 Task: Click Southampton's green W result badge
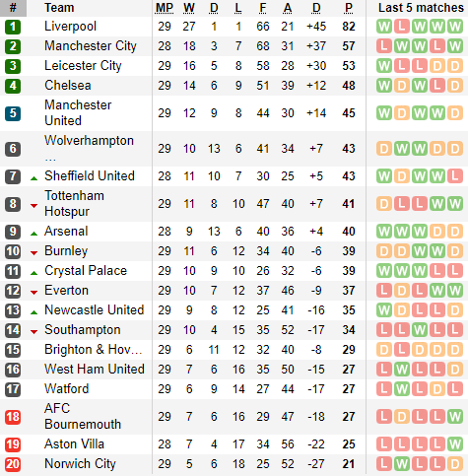420,330
